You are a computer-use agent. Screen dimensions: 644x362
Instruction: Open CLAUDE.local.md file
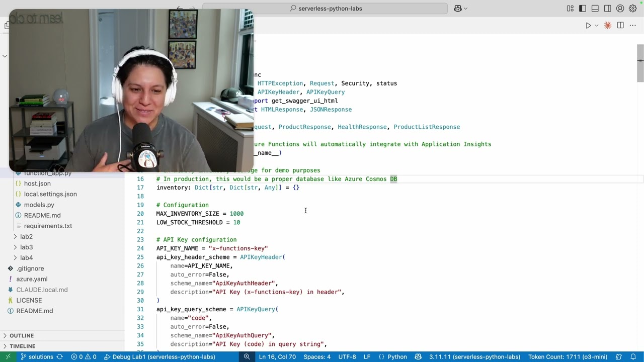pyautogui.click(x=42, y=290)
